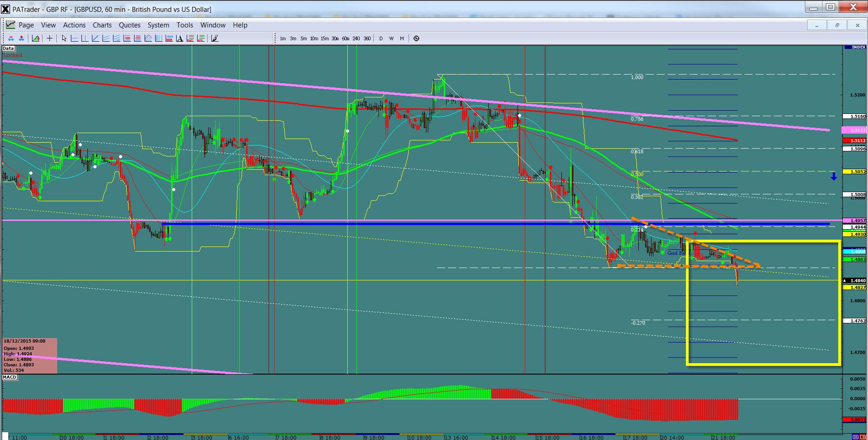Switch to 240 minute timeframe
The image size is (868, 440).
pos(356,38)
